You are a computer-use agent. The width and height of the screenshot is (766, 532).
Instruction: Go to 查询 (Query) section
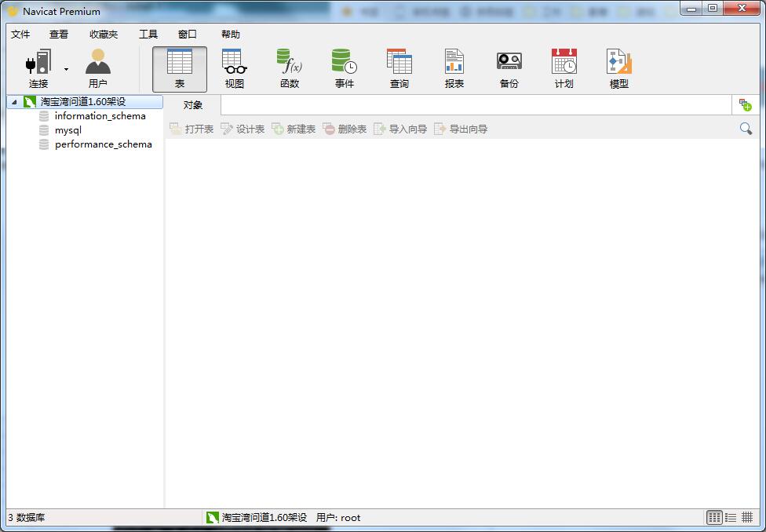(399, 69)
